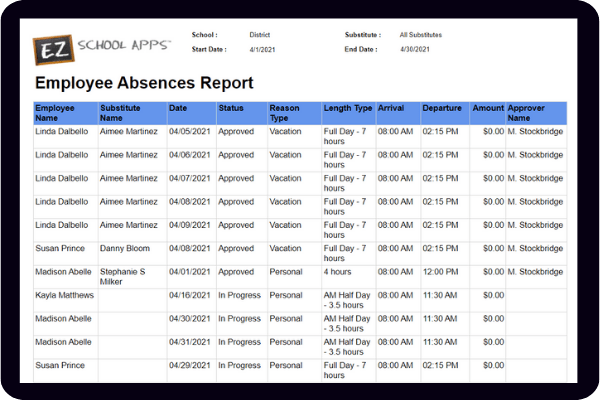Click Aimee Martinez in the 04/06/2021 row
600x400 pixels.
pyautogui.click(x=129, y=155)
